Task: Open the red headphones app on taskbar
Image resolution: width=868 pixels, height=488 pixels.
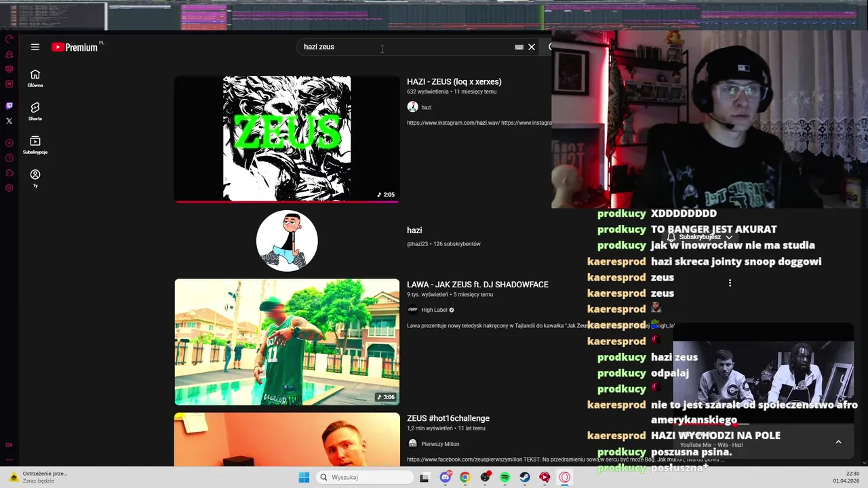Action: point(545,477)
